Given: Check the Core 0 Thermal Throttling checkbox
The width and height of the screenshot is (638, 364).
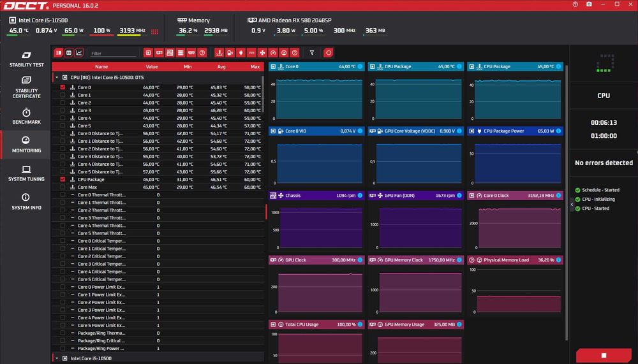Looking at the screenshot, I should (63, 195).
